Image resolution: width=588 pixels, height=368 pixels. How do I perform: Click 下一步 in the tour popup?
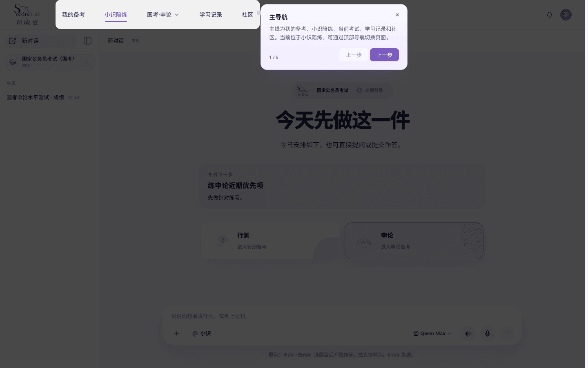pyautogui.click(x=384, y=55)
